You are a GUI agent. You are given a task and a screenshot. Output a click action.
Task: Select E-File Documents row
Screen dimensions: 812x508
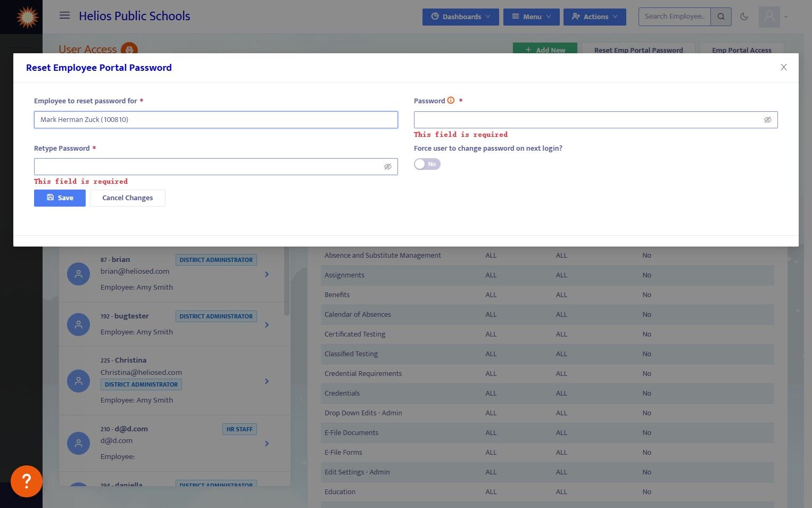547,433
